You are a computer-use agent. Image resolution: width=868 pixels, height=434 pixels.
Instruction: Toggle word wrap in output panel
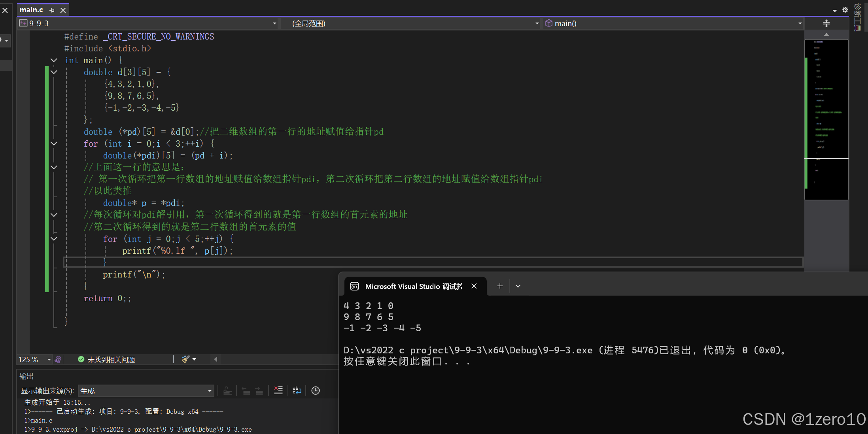pos(297,391)
